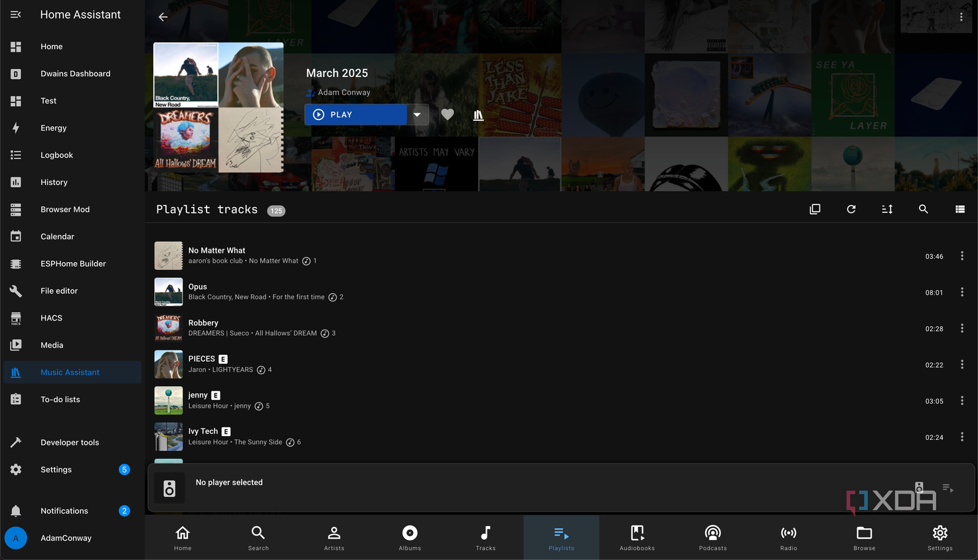The height and width of the screenshot is (560, 978).
Task: Switch to Search tab
Action: click(x=258, y=537)
